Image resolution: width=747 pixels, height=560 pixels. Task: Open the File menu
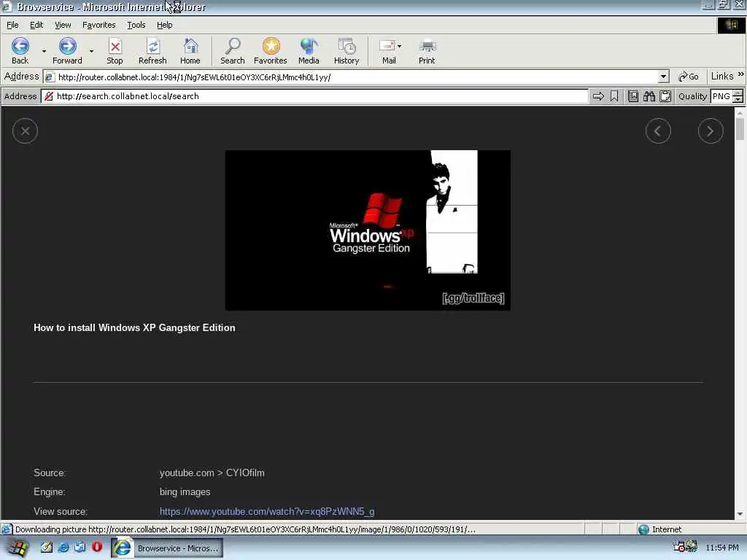[x=12, y=25]
